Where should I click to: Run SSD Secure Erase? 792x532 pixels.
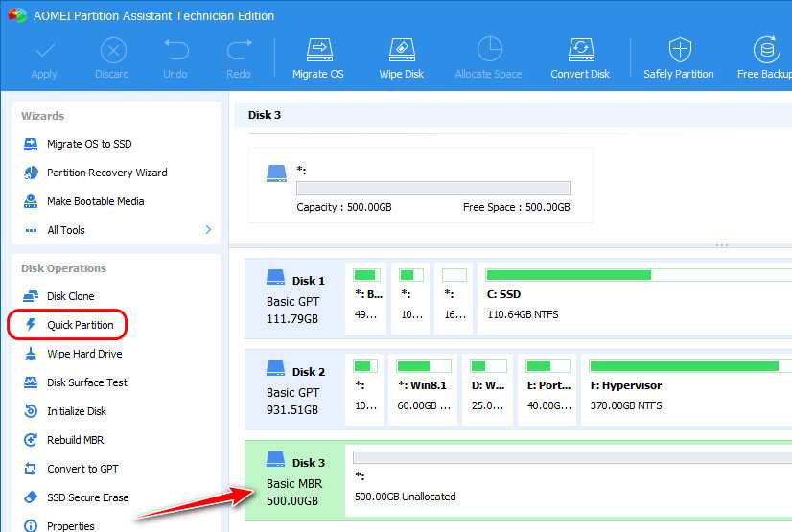click(87, 497)
